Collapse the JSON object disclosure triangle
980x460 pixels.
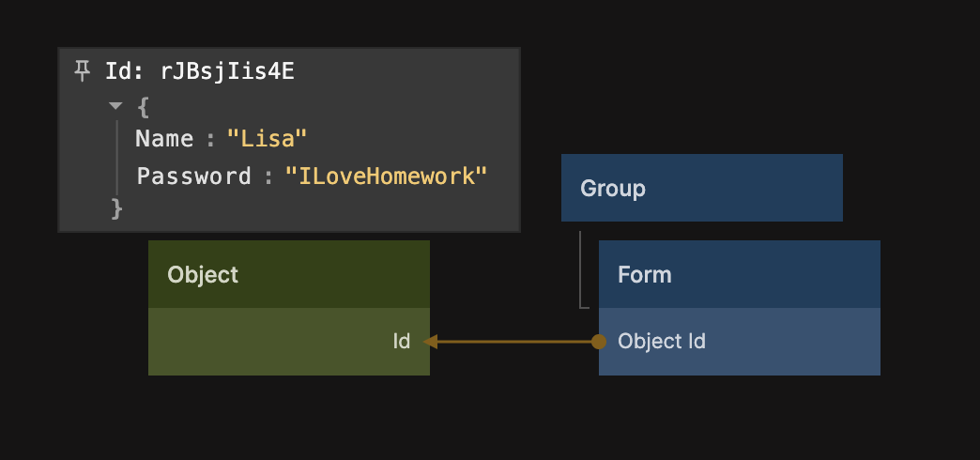(x=115, y=106)
